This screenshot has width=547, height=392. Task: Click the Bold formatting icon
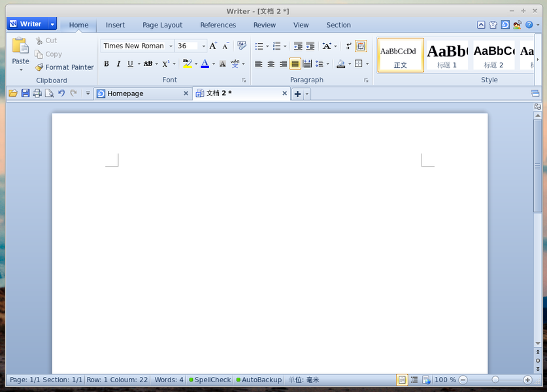click(107, 64)
